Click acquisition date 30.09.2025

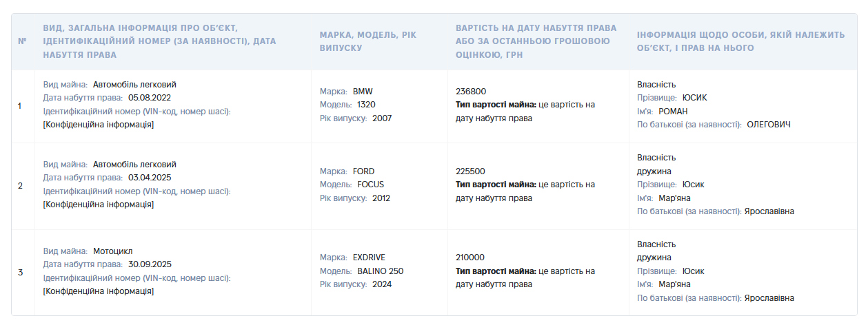[x=150, y=264]
